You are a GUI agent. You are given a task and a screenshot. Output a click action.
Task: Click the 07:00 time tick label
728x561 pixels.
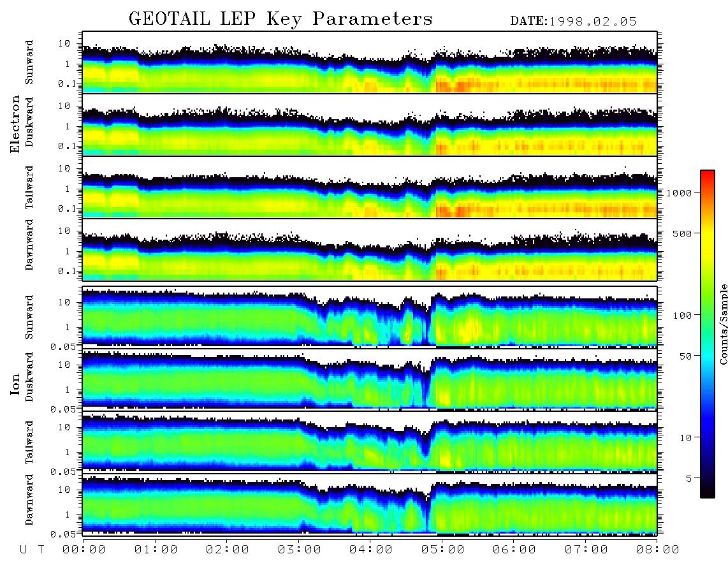(586, 550)
